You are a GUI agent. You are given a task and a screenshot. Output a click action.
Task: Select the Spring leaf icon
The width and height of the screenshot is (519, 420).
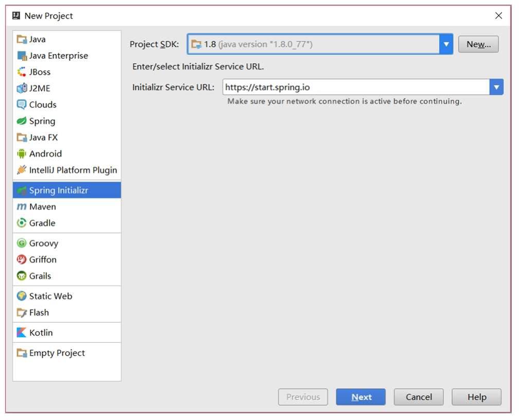point(22,121)
